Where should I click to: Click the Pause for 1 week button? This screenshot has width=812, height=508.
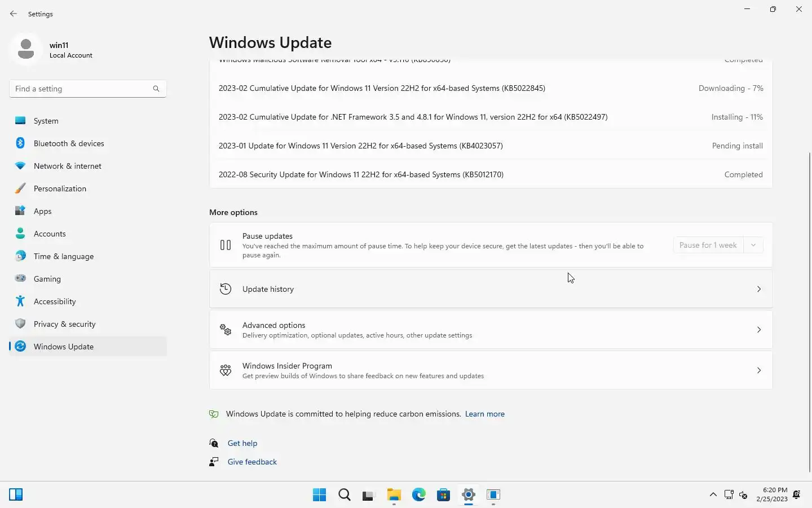[x=708, y=245]
